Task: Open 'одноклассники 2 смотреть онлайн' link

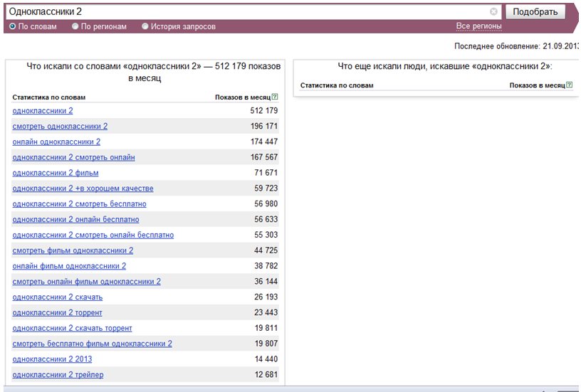Action: coord(74,157)
